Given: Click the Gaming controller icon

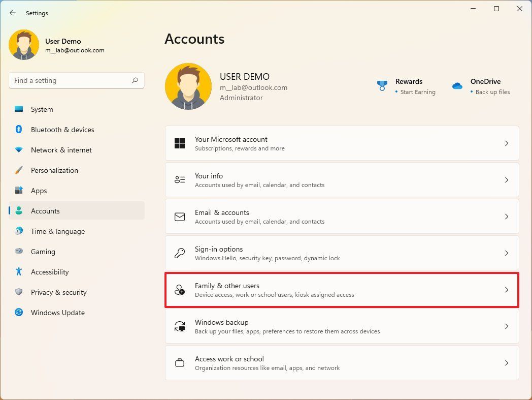Looking at the screenshot, I should tap(19, 252).
